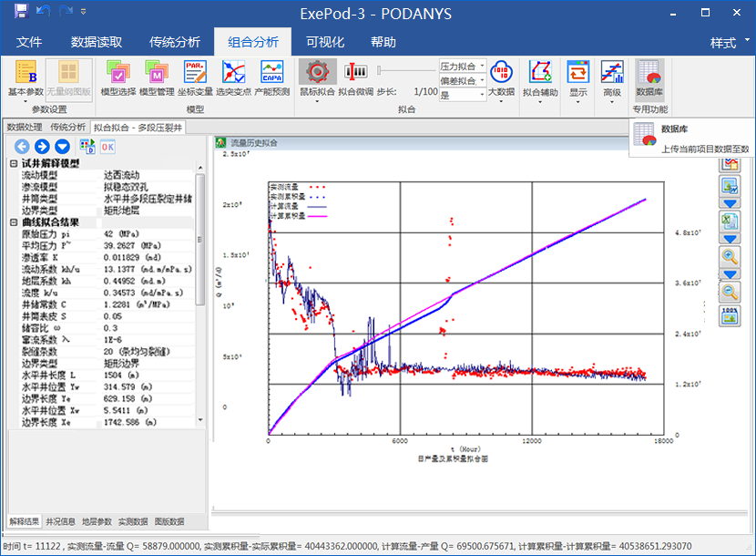Open 模型管理 (model management) tool

pyautogui.click(x=156, y=74)
